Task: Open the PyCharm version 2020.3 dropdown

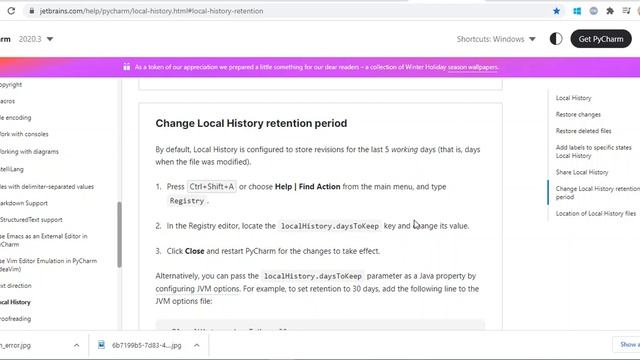Action: (36, 39)
